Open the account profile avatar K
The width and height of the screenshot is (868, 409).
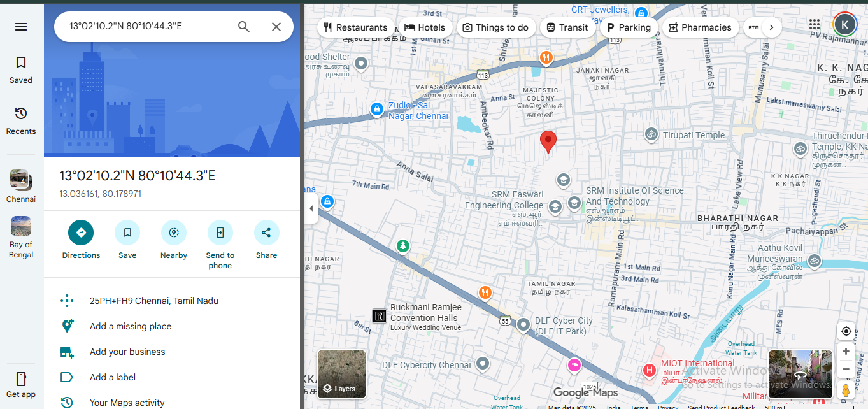845,25
